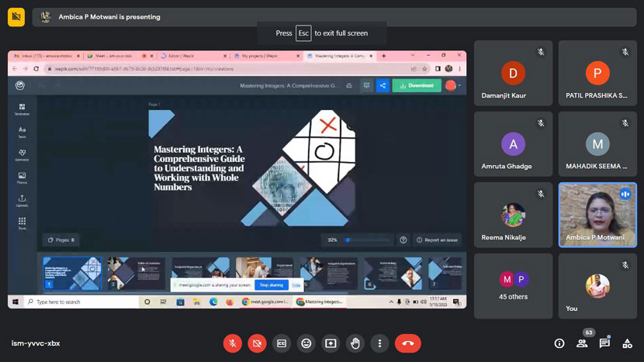The height and width of the screenshot is (362, 644).
Task: Open Chrome three-dot menu
Action: click(459, 68)
